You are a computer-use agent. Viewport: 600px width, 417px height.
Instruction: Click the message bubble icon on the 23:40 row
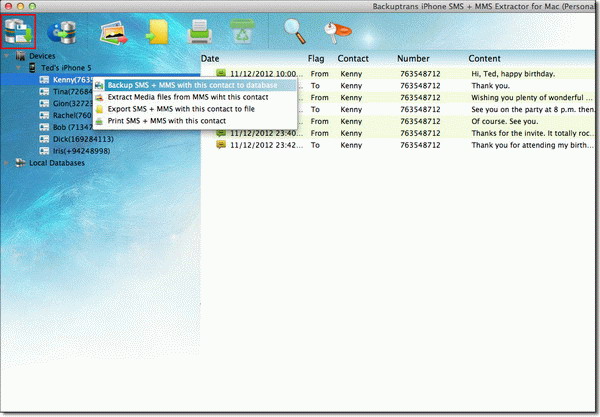tap(221, 133)
